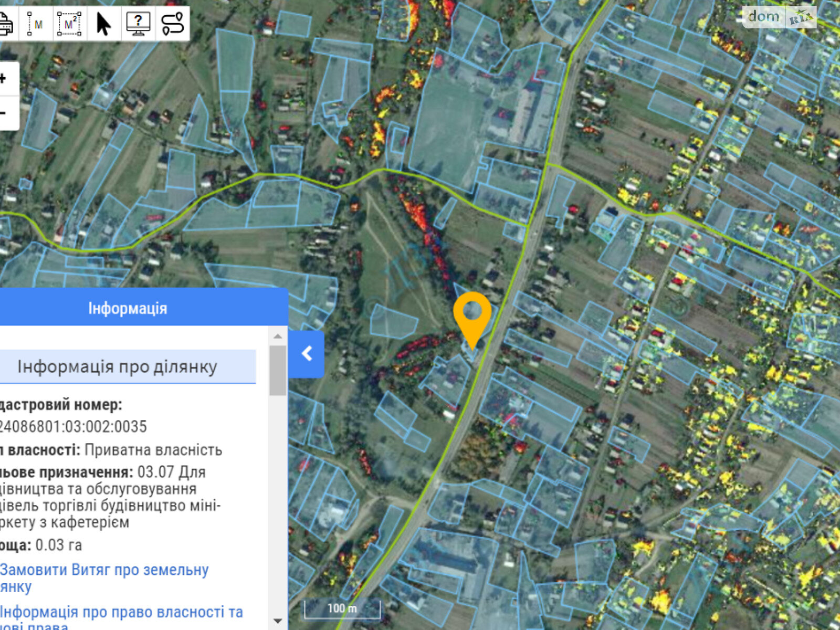Image resolution: width=840 pixels, height=630 pixels.
Task: Open Інформація про право власності link
Action: pyautogui.click(x=121, y=619)
